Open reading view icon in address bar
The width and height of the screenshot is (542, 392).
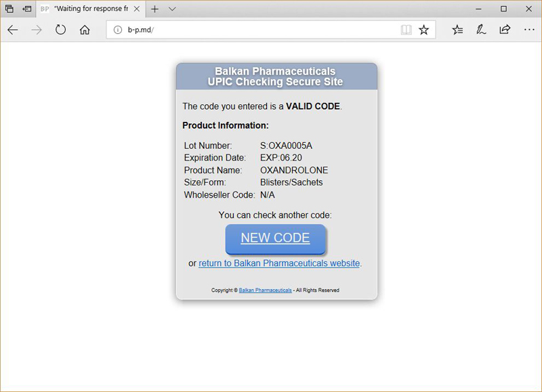pyautogui.click(x=406, y=30)
